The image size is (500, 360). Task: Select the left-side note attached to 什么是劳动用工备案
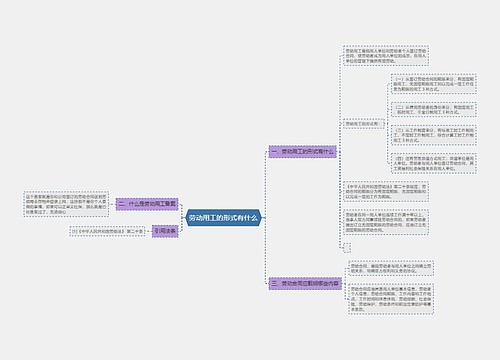66,204
